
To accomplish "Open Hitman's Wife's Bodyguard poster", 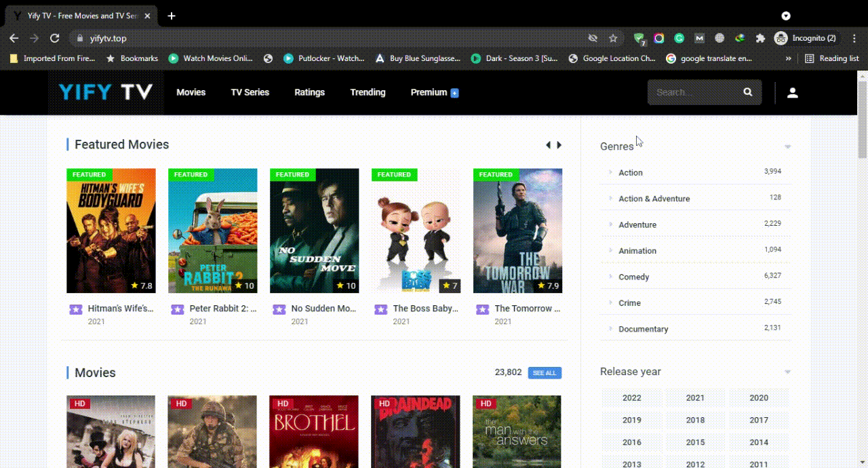I will click(x=111, y=231).
